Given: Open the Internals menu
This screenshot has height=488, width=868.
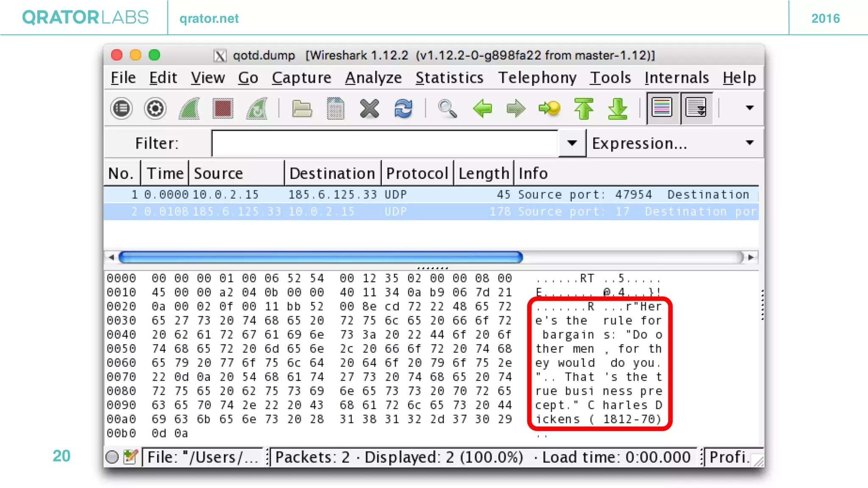Looking at the screenshot, I should point(677,78).
